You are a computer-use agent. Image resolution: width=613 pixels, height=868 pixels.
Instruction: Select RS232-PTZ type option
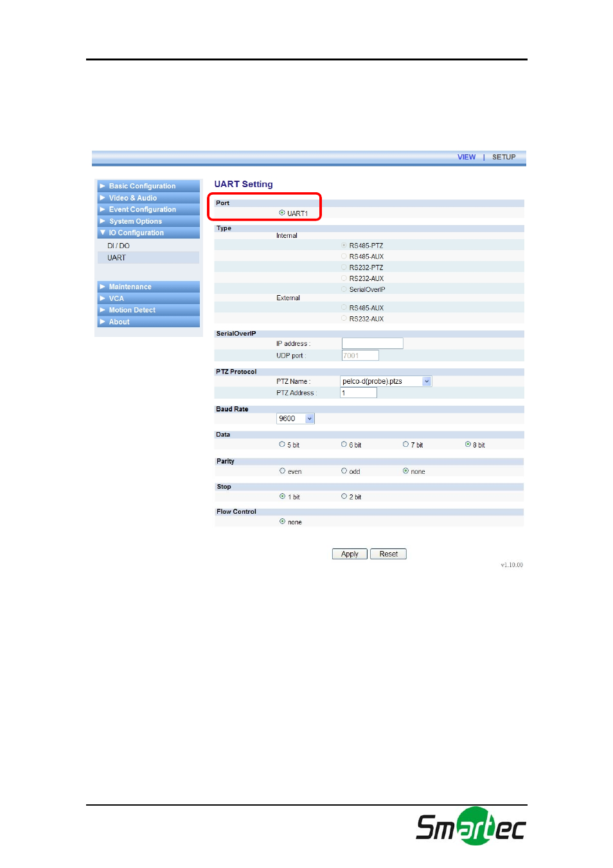tap(344, 267)
